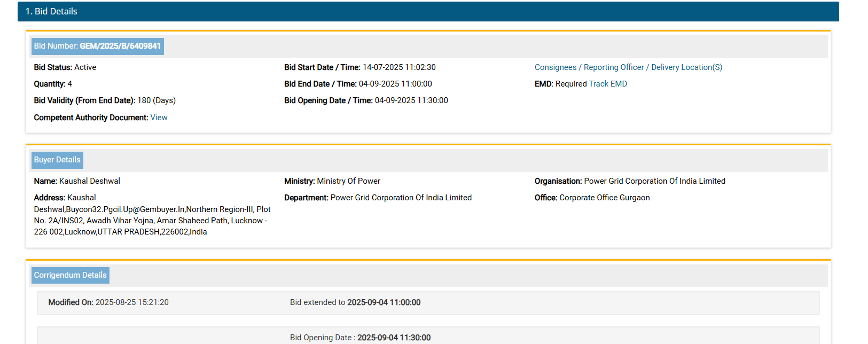Viewport: 868px width, 344px height.
Task: Click the 'Bid extended to 2025-09-04' text
Action: click(x=355, y=302)
